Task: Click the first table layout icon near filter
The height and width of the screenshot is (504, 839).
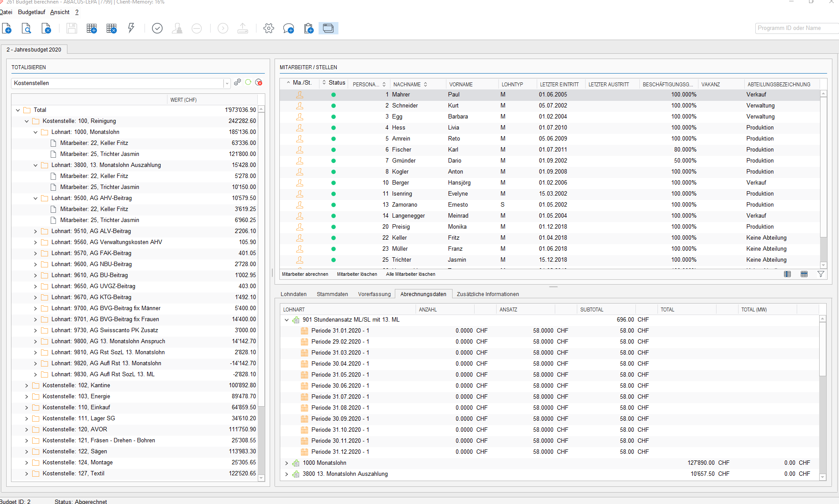Action: [787, 274]
